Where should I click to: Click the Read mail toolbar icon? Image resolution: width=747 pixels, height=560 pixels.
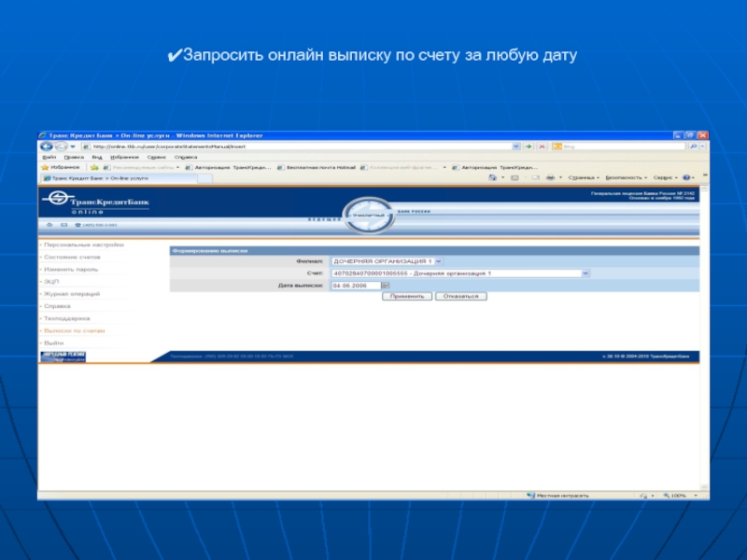(535, 177)
